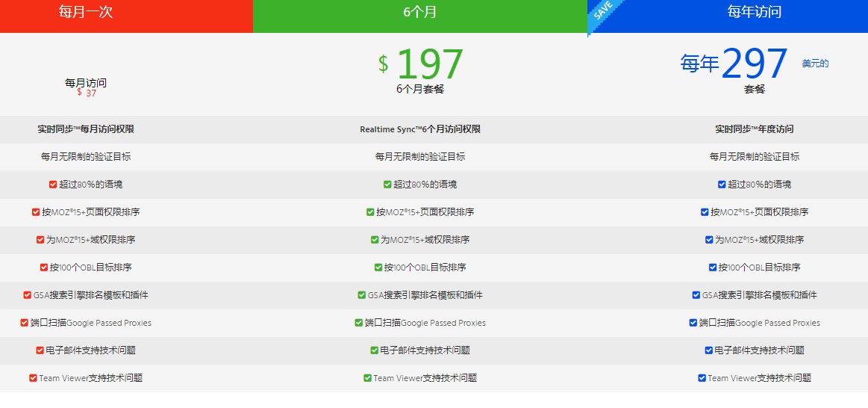
Task: Click the red check icon beside Team Viewer支持技术问题
Action: [34, 378]
